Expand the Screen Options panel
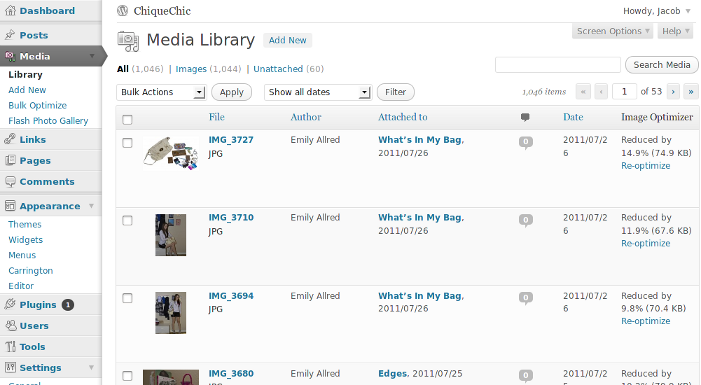This screenshot has height=385, width=701. click(x=612, y=31)
